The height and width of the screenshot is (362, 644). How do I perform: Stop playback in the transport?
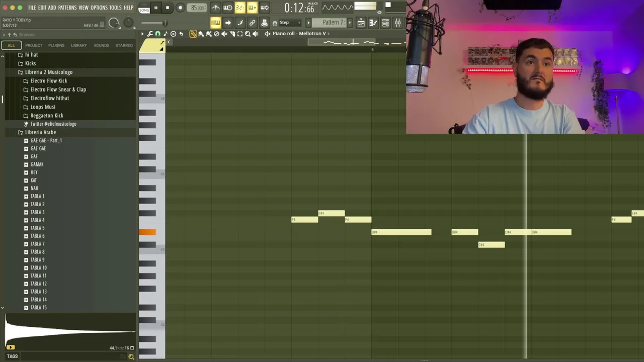168,8
